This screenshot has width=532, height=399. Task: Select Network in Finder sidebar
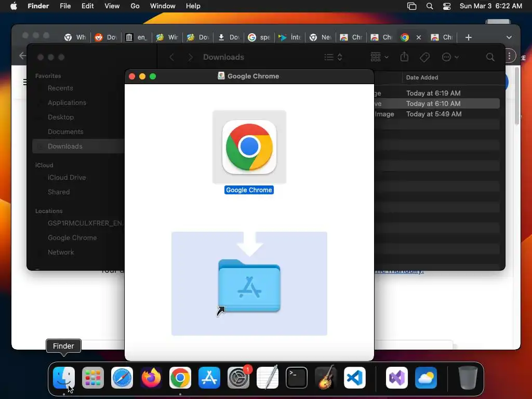[61, 252]
